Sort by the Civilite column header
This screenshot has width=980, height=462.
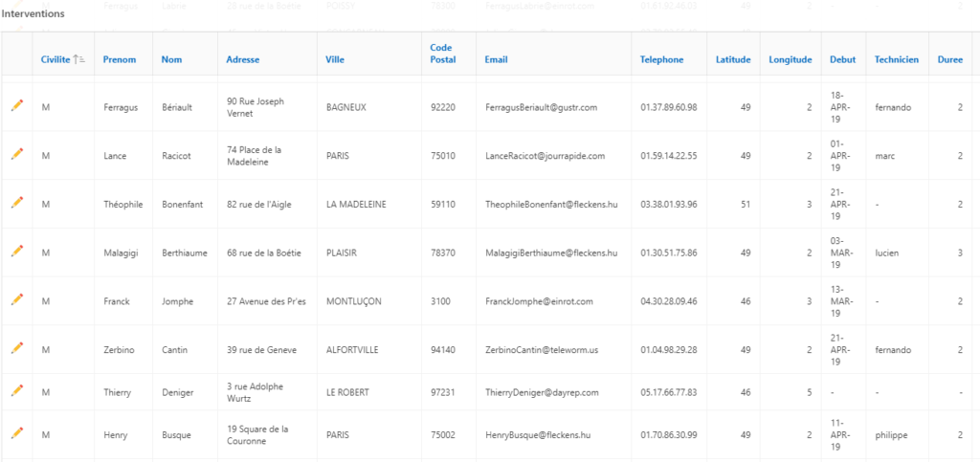55,60
